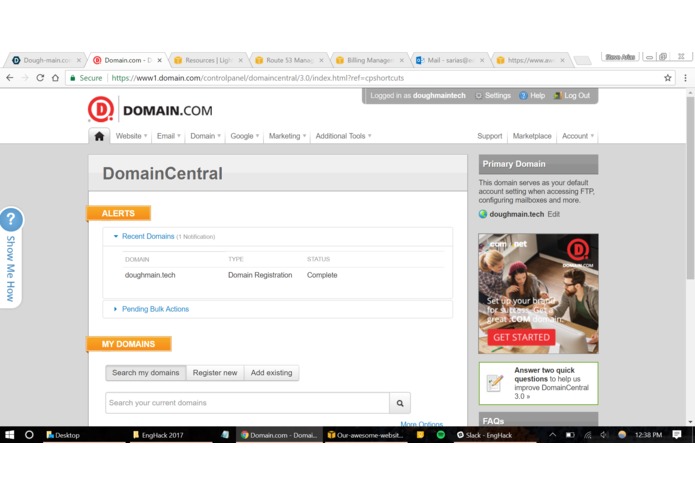Switch to Resources Lightsail tab
The width and height of the screenshot is (695, 494).
208,60
